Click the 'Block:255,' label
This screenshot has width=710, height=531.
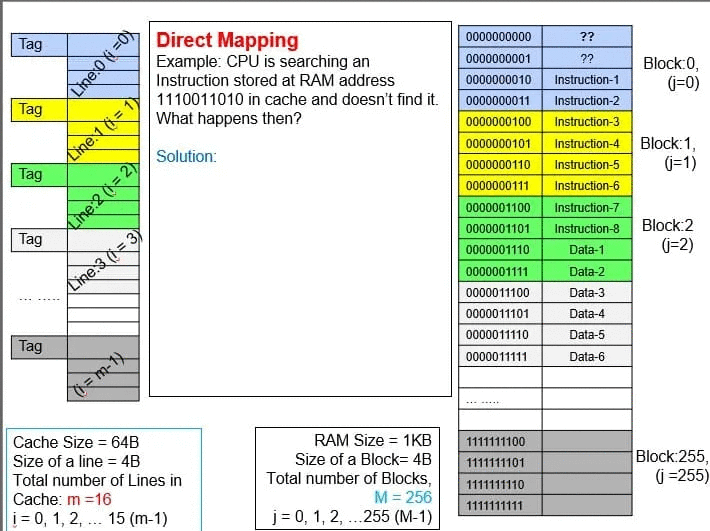672,456
